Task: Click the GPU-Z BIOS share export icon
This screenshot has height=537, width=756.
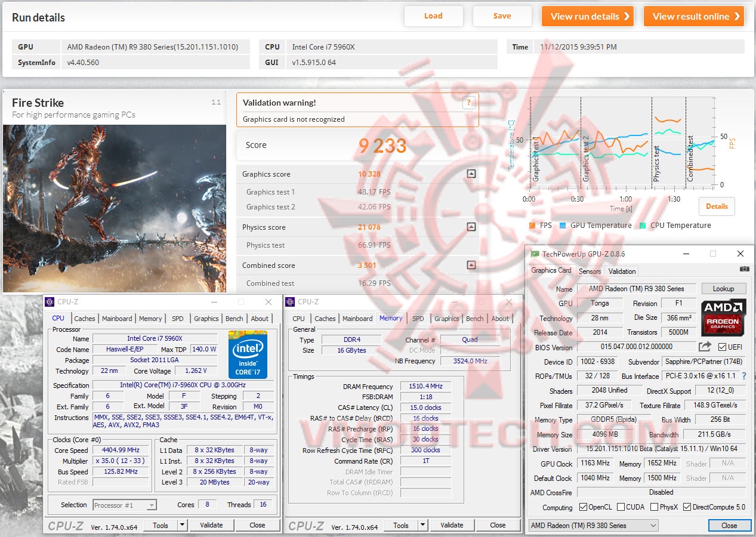Action: (705, 347)
